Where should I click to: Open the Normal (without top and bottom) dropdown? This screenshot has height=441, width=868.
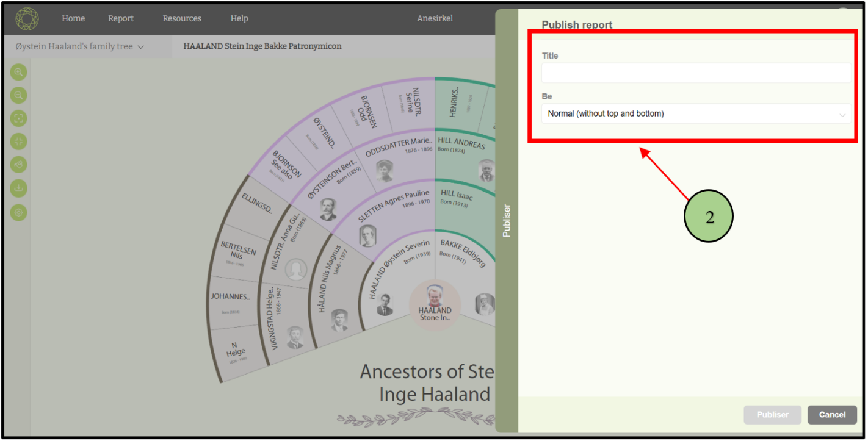[695, 113]
